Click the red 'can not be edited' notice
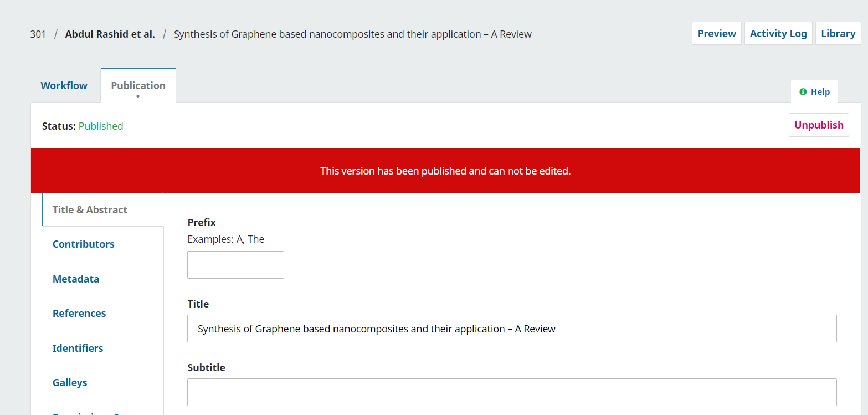Screen dimensions: 868x415 click(x=445, y=171)
